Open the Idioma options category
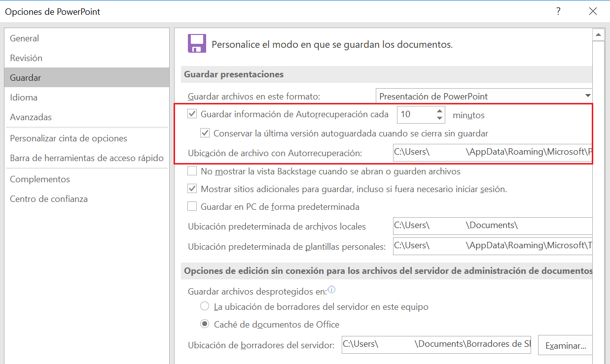The height and width of the screenshot is (364, 610). tap(87, 98)
